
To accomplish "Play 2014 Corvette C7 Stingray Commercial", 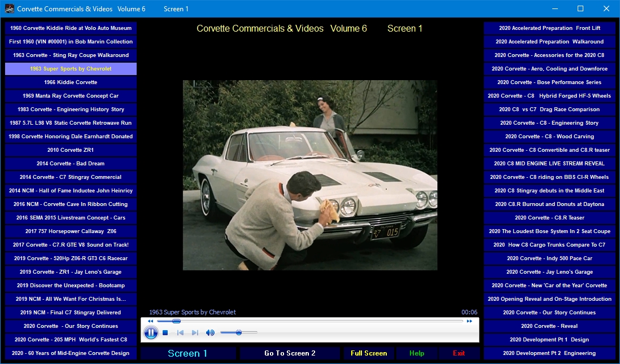I will coord(71,177).
